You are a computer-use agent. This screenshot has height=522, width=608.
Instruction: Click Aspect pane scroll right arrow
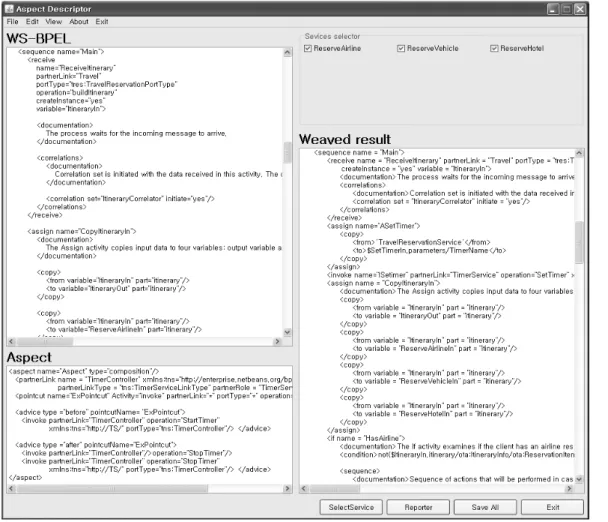(287, 488)
